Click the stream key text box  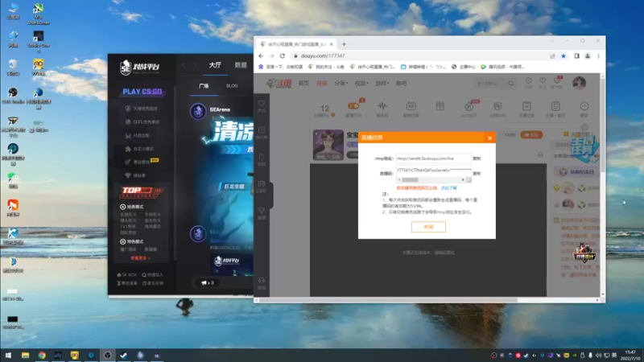tap(433, 171)
